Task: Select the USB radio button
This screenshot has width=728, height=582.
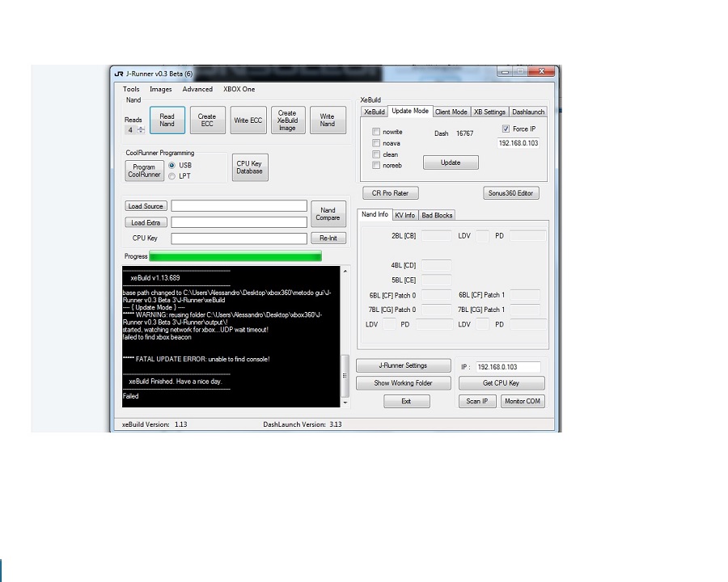Action: pos(171,165)
